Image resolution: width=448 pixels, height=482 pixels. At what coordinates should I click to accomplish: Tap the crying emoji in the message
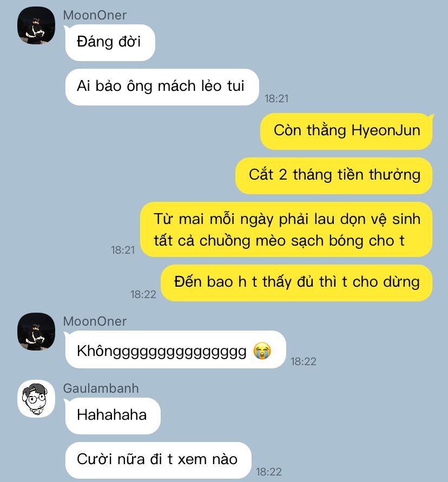coord(262,351)
